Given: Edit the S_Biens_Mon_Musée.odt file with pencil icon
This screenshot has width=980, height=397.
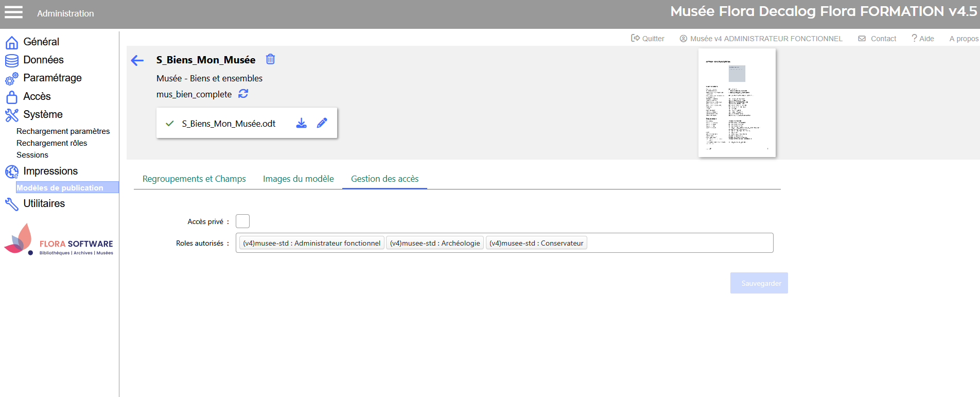Looking at the screenshot, I should coord(322,123).
